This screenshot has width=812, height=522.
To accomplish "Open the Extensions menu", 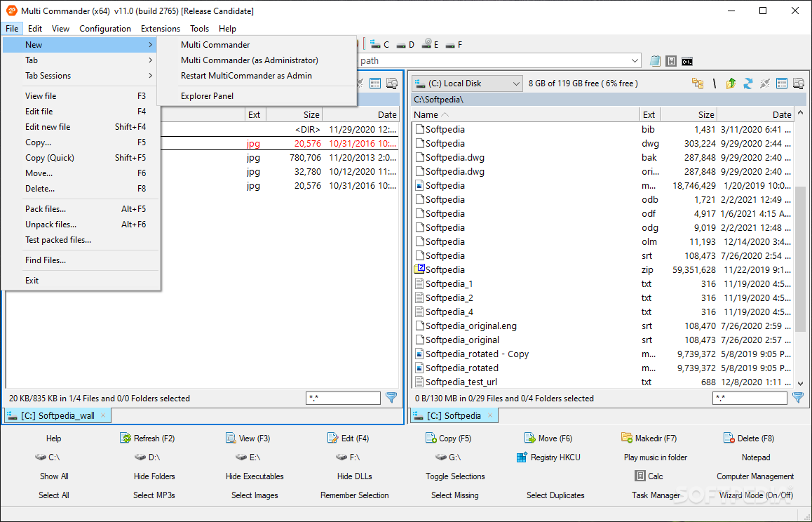I will [x=161, y=29].
